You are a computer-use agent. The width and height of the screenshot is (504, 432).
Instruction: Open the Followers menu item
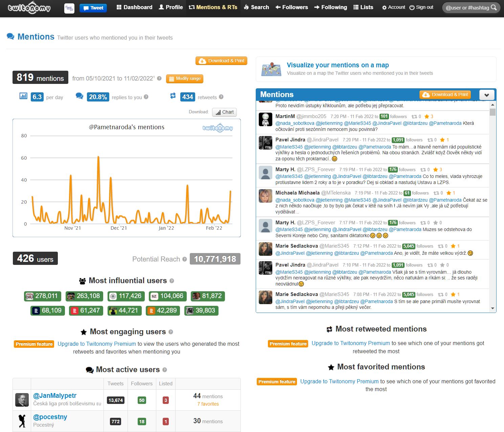[x=292, y=7]
